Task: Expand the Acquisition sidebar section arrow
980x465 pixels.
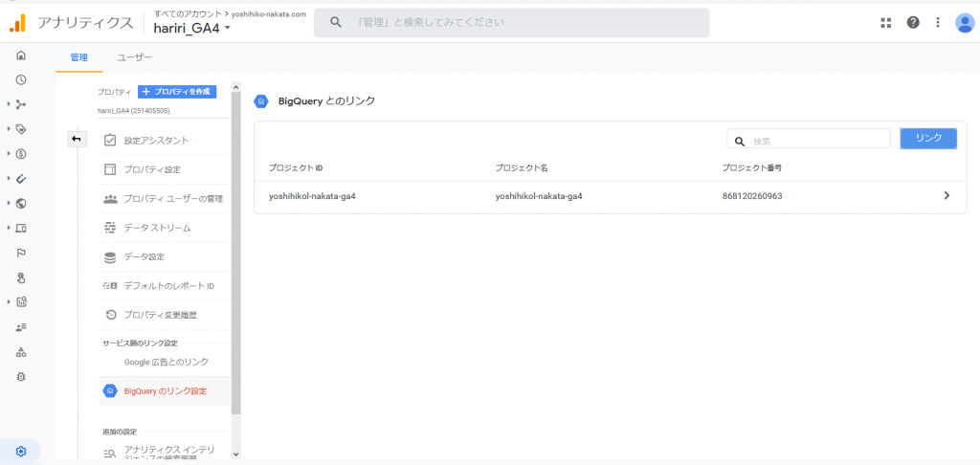Action: point(10,104)
